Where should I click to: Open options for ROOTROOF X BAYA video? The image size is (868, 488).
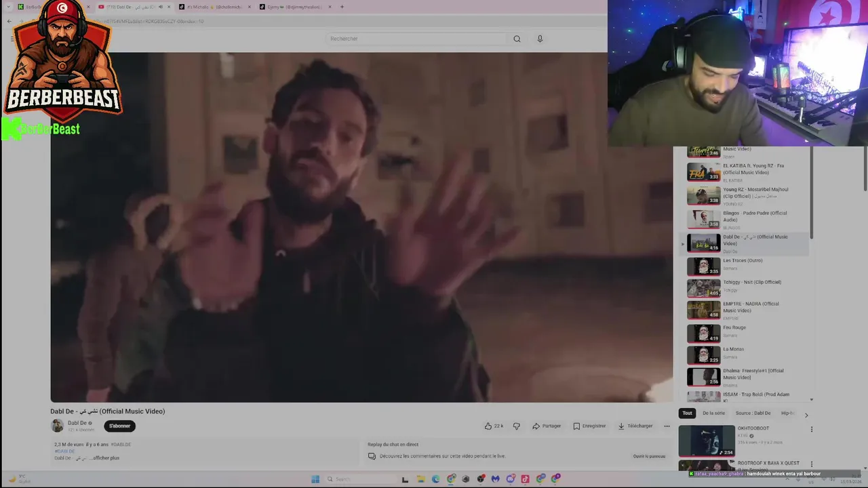[x=812, y=464]
